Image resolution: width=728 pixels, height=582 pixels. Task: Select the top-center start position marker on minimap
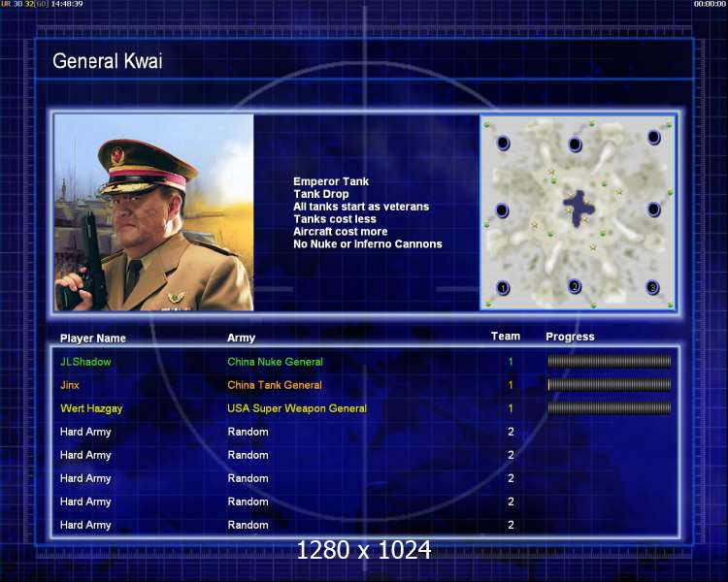(x=575, y=145)
